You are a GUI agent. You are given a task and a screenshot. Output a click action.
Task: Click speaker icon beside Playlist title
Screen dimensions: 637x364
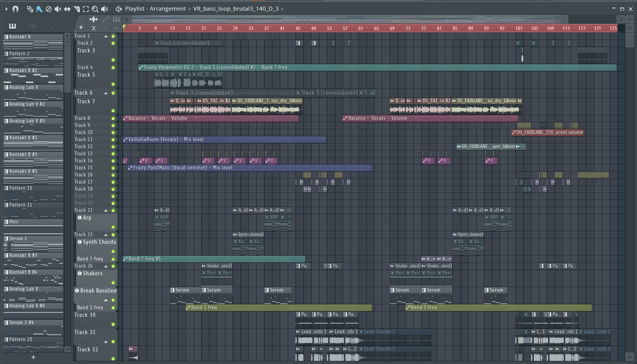(x=119, y=9)
